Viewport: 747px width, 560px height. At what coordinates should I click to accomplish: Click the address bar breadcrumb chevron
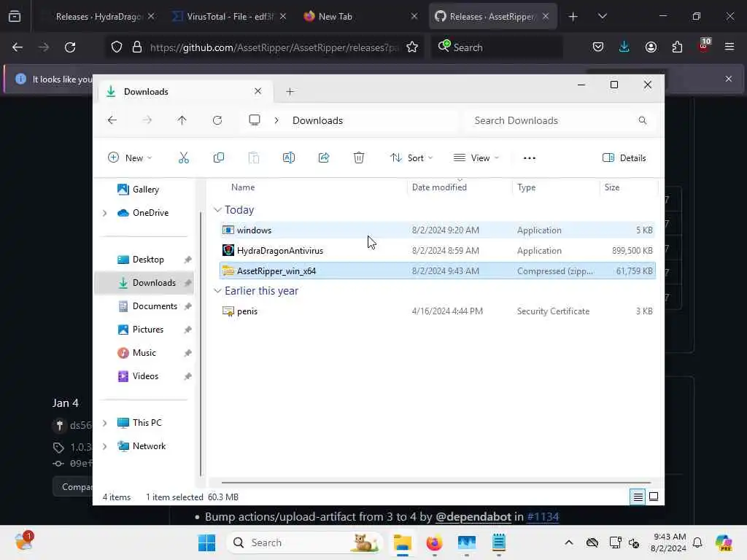(276, 120)
